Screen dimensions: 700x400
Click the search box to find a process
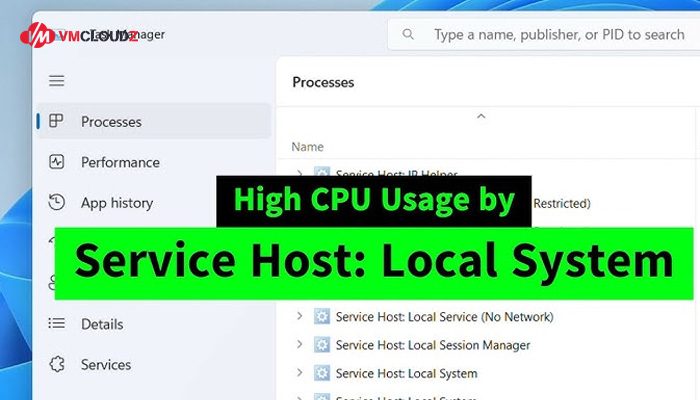click(x=544, y=34)
